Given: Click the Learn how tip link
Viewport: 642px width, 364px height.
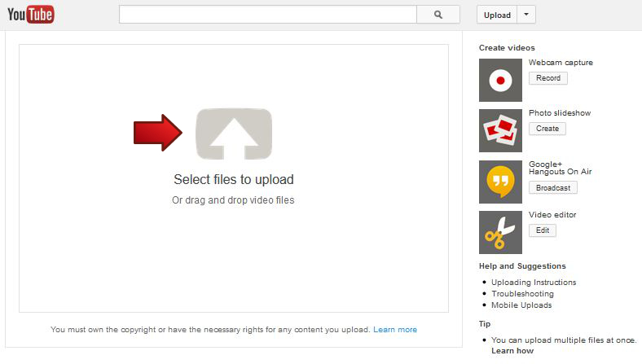Looking at the screenshot, I should 512,351.
